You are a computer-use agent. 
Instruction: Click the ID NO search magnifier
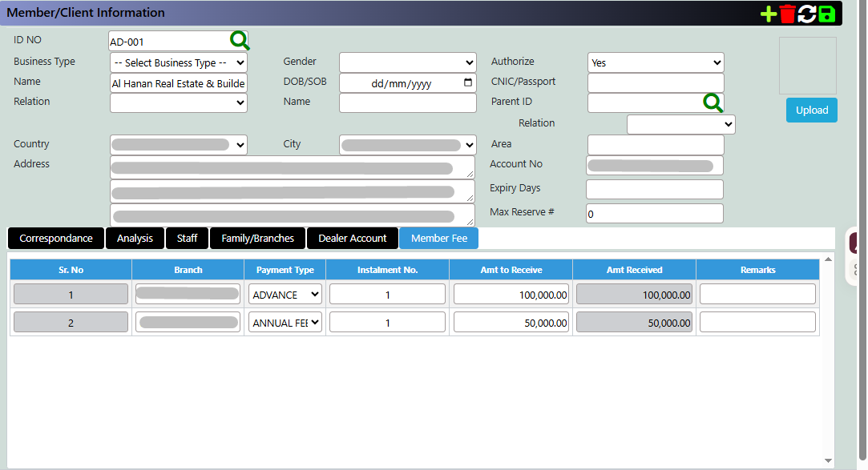point(240,40)
